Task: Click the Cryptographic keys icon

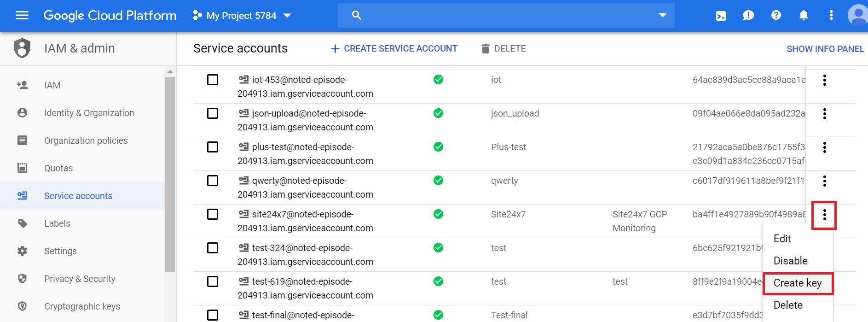Action: 22,306
